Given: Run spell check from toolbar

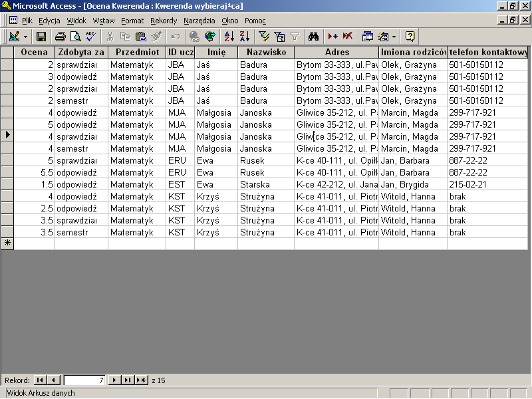Looking at the screenshot, I should pyautogui.click(x=90, y=37).
